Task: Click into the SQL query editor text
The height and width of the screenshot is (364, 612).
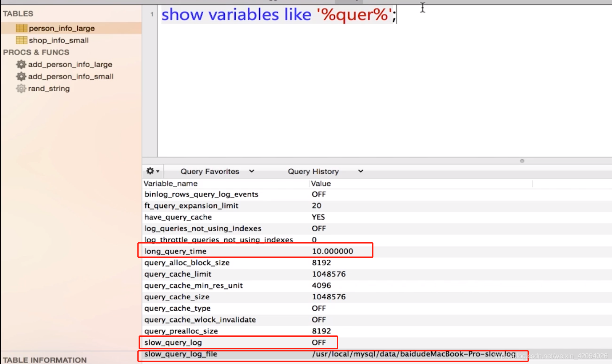Action: (279, 15)
